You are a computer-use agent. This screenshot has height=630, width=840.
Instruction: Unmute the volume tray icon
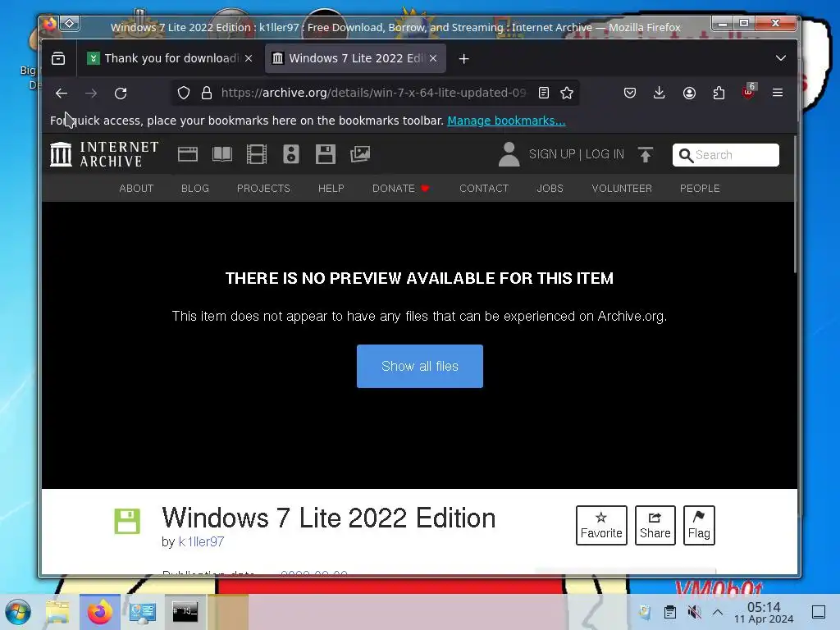point(694,612)
